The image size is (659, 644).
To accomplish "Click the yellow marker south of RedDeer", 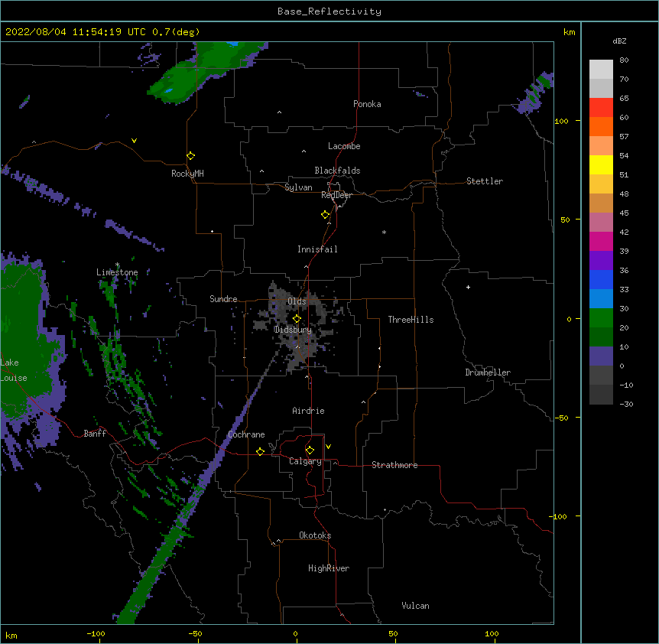I will pos(325,215).
